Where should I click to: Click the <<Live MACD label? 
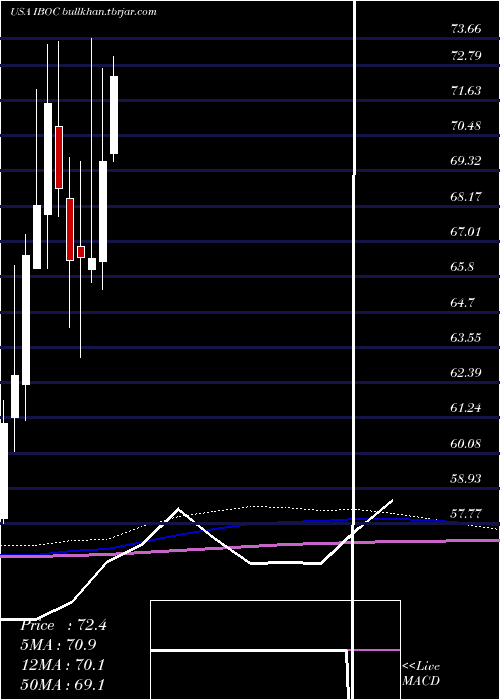coord(421,674)
